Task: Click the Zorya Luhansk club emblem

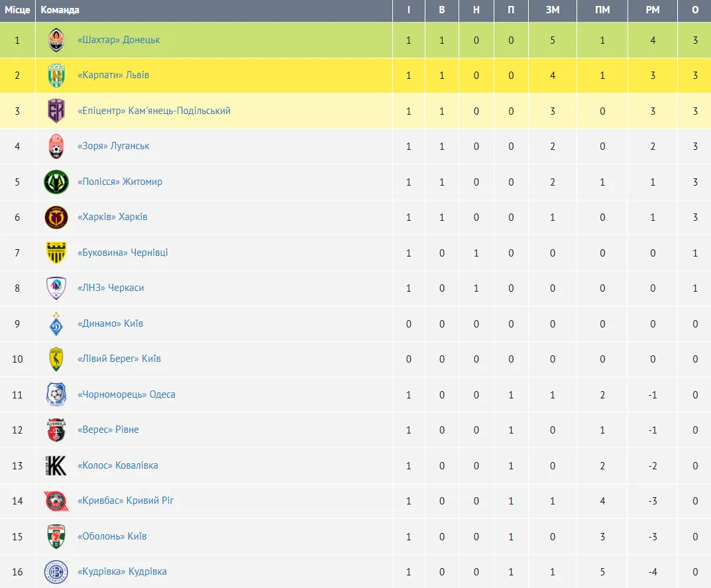Action: tap(56, 146)
